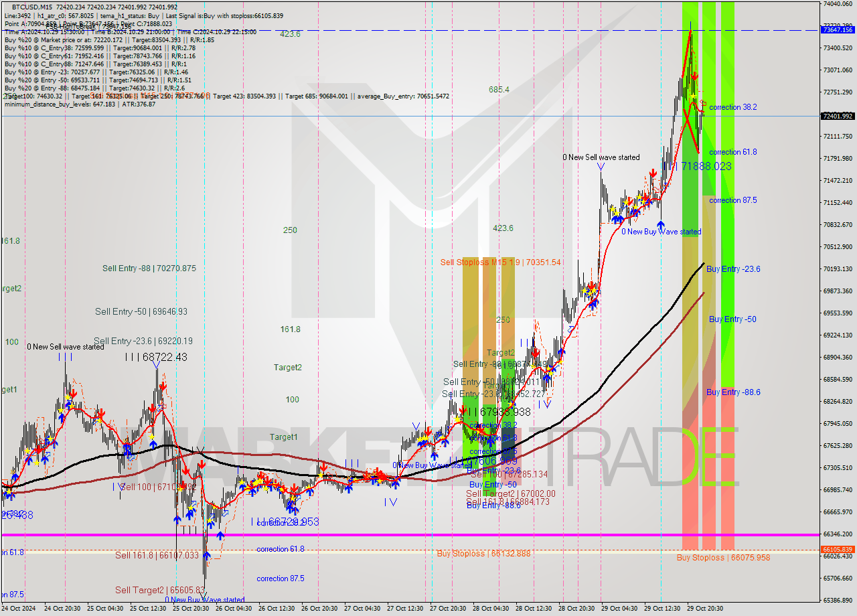The height and width of the screenshot is (616, 857).
Task: Click the current price tag 72401.992
Action: (x=837, y=116)
